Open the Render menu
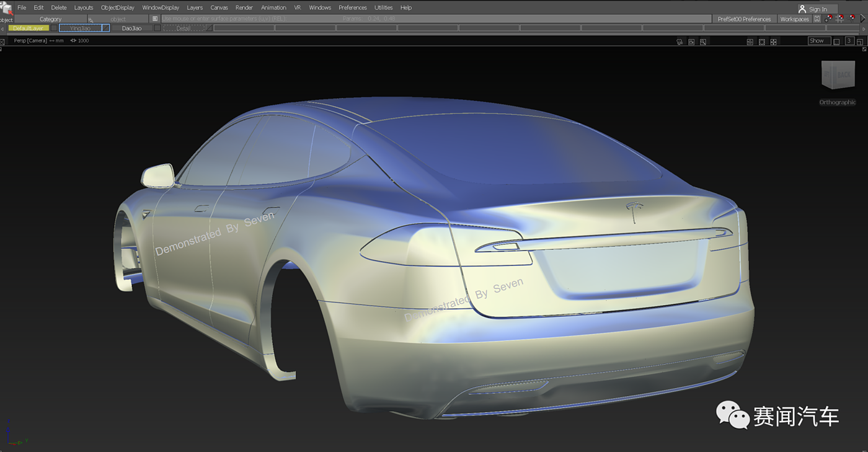Screen dimensions: 868x452 [244, 7]
